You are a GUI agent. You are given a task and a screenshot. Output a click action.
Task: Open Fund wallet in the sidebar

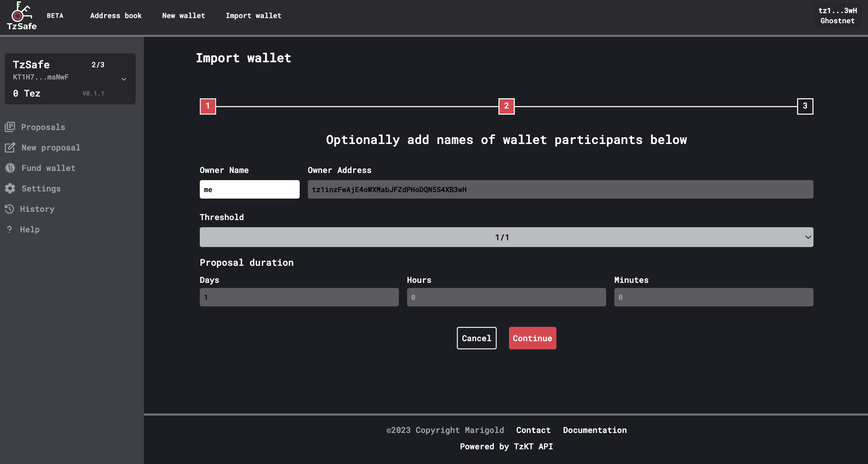coord(48,168)
